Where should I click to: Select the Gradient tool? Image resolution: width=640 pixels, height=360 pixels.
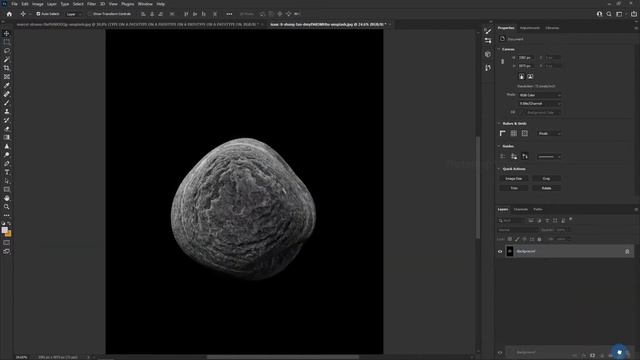pos(7,138)
